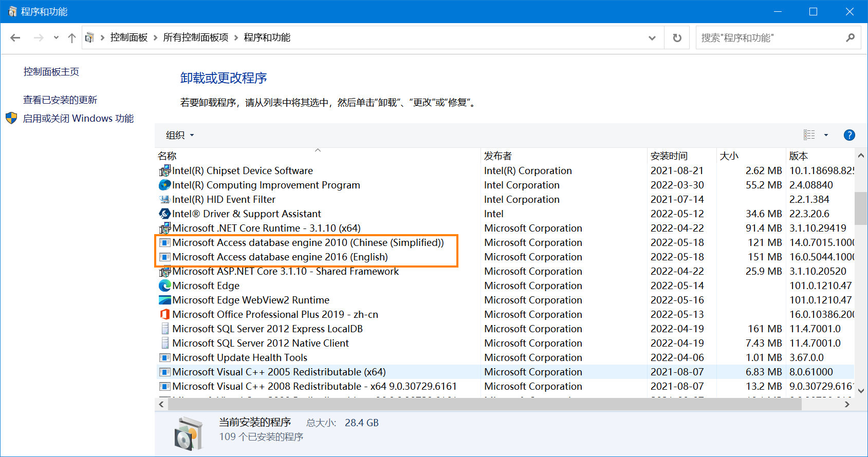Click the Intel(R) HID Event Filter icon
Image resolution: width=868 pixels, height=457 pixels.
click(x=164, y=199)
